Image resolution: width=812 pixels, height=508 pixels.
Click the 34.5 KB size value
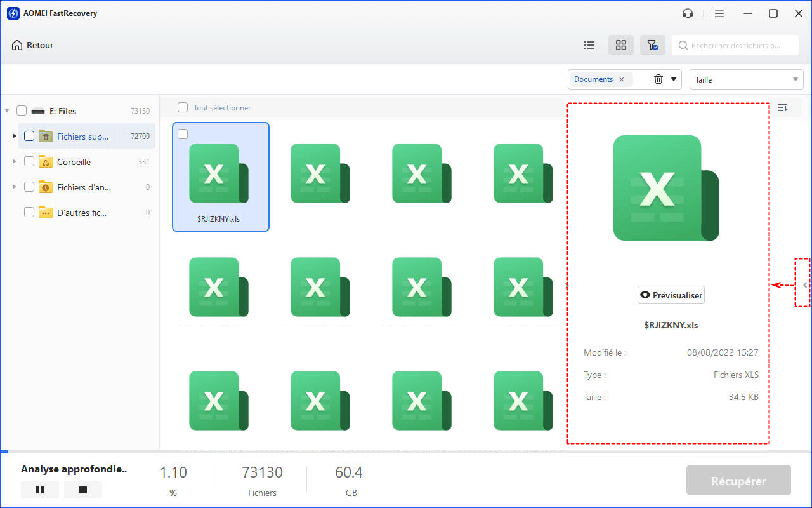coord(743,397)
